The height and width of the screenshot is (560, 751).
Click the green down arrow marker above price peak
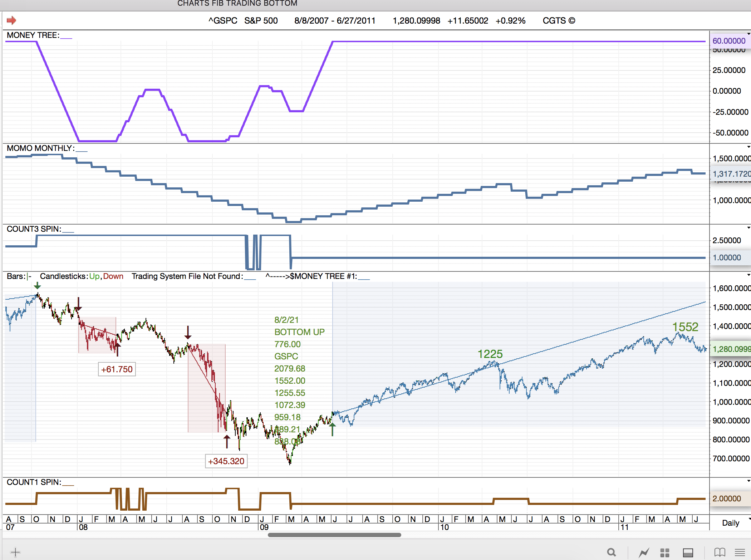(x=37, y=285)
